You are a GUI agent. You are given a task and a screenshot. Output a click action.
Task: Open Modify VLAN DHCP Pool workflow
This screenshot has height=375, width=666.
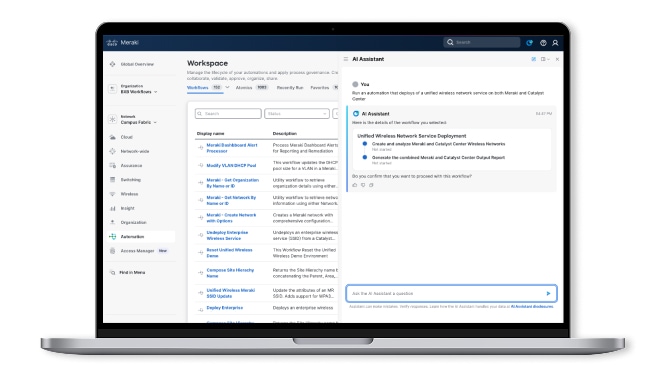tap(231, 165)
